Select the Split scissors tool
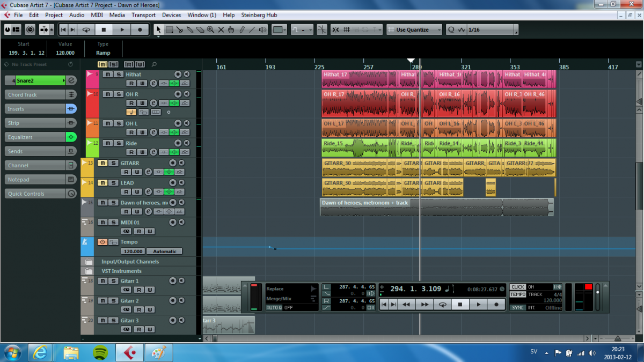644x362 pixels. 180,29
